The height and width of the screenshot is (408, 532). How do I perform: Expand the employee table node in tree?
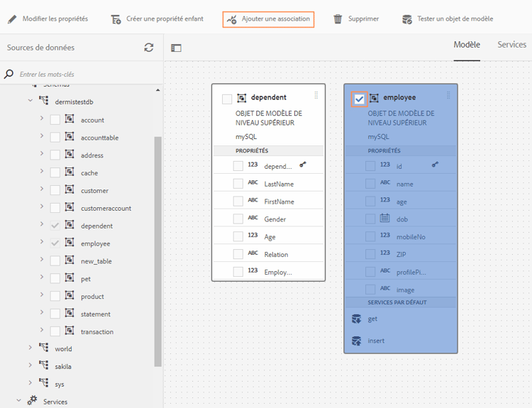(x=42, y=241)
